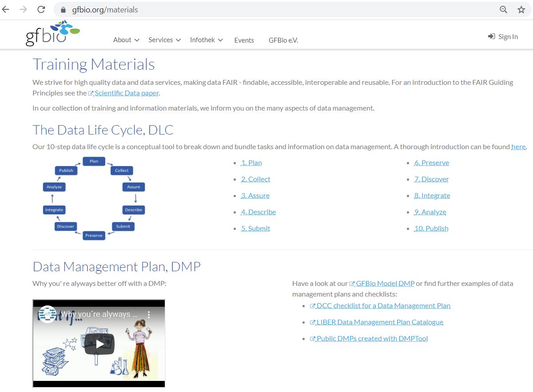Click the browser back arrow
The width and height of the screenshot is (533, 392).
point(6,9)
